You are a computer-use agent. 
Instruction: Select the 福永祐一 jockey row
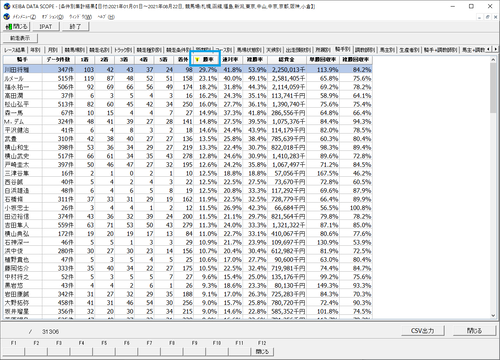pyautogui.click(x=188, y=87)
